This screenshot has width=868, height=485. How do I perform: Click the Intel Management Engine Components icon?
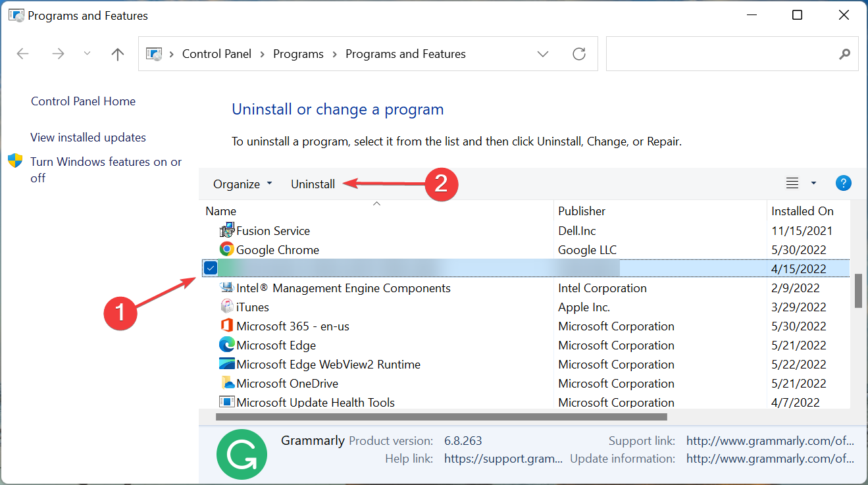227,288
